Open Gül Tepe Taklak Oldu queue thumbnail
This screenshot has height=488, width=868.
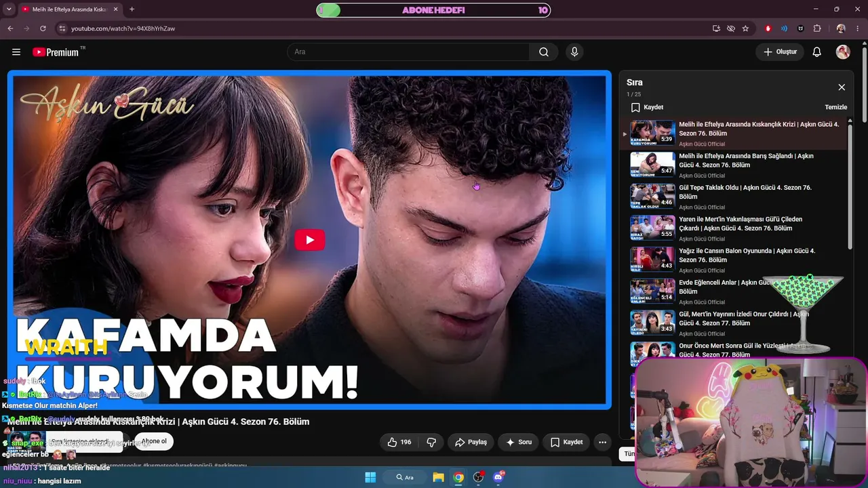(652, 196)
